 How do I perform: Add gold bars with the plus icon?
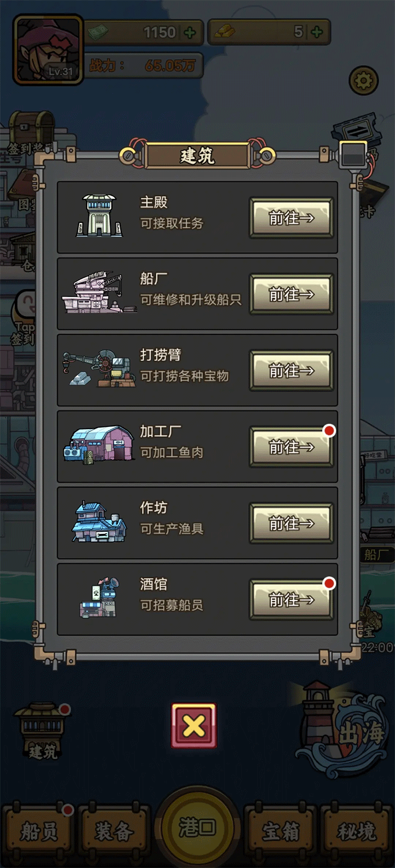pyautogui.click(x=317, y=32)
